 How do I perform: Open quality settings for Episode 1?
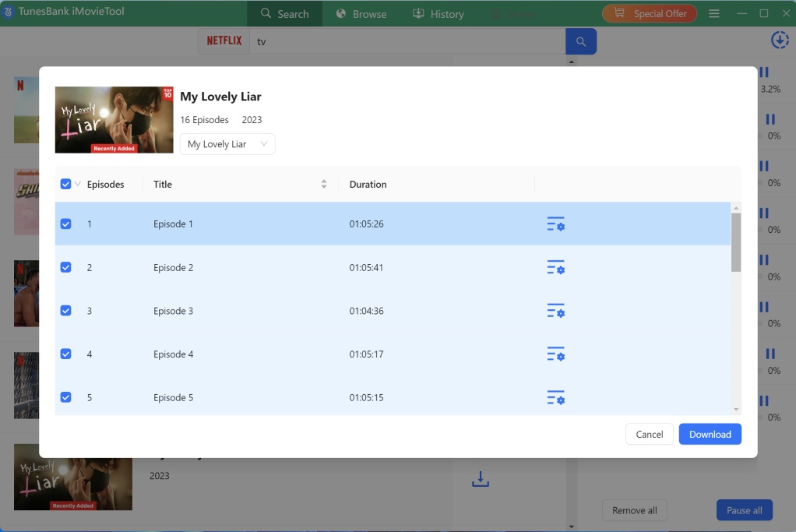point(555,224)
